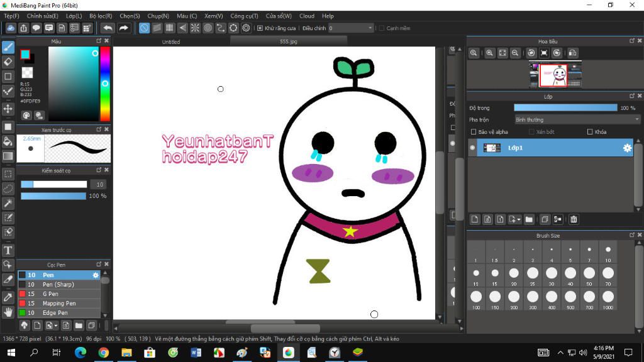
Task: Click the Undo arrow in toolbar
Action: (108, 28)
